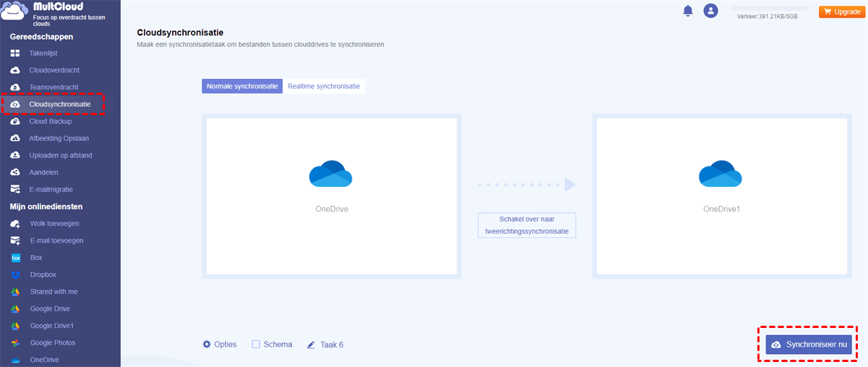Viewport: 868px width, 367px height.
Task: Click the Wolk toevoegen add-cloud icon
Action: (15, 224)
